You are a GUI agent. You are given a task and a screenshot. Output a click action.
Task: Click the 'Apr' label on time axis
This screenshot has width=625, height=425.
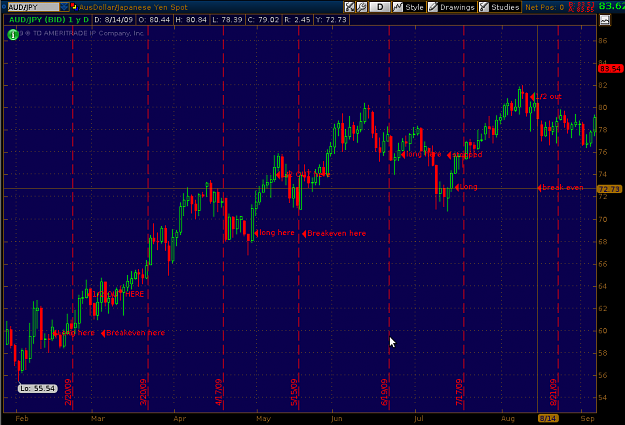point(180,419)
